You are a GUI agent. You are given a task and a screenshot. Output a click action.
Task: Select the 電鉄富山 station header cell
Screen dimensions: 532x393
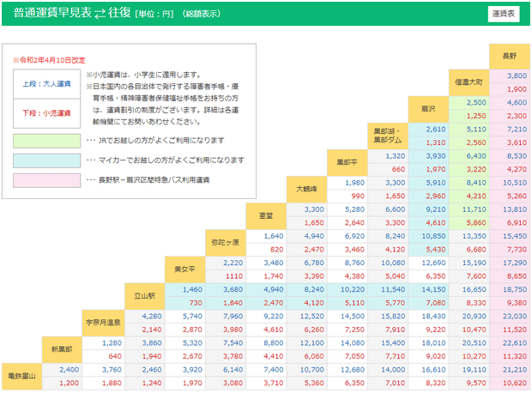point(22,377)
